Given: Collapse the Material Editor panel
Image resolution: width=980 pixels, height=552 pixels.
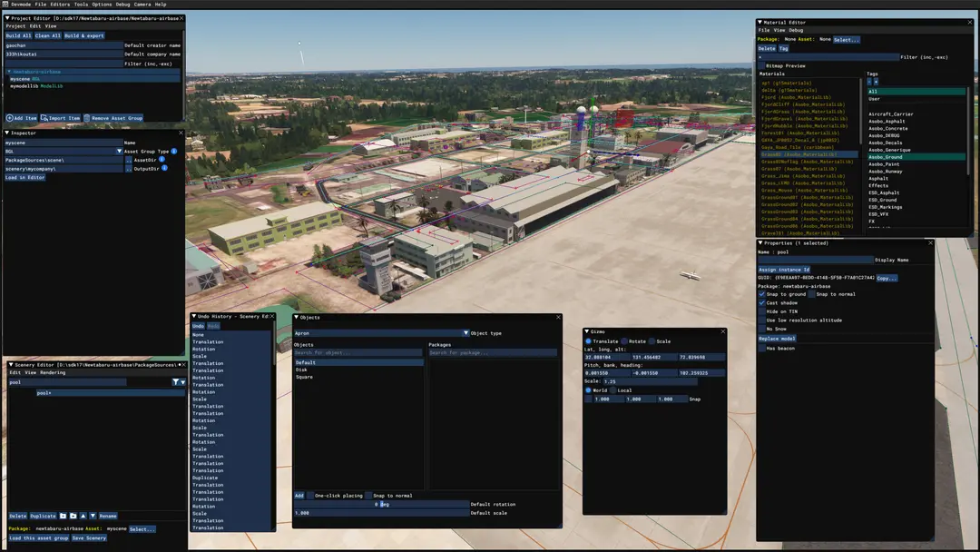Looking at the screenshot, I should point(760,22).
